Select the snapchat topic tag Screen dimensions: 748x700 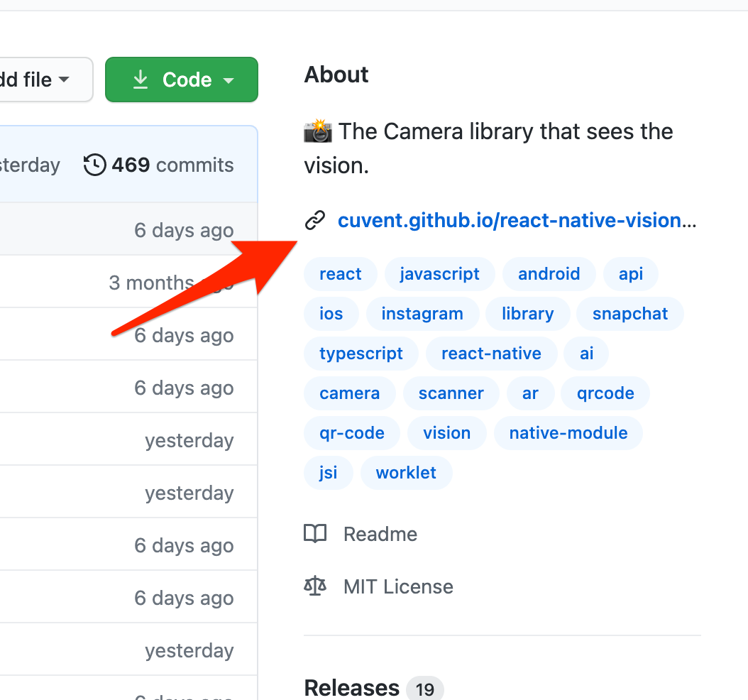629,313
